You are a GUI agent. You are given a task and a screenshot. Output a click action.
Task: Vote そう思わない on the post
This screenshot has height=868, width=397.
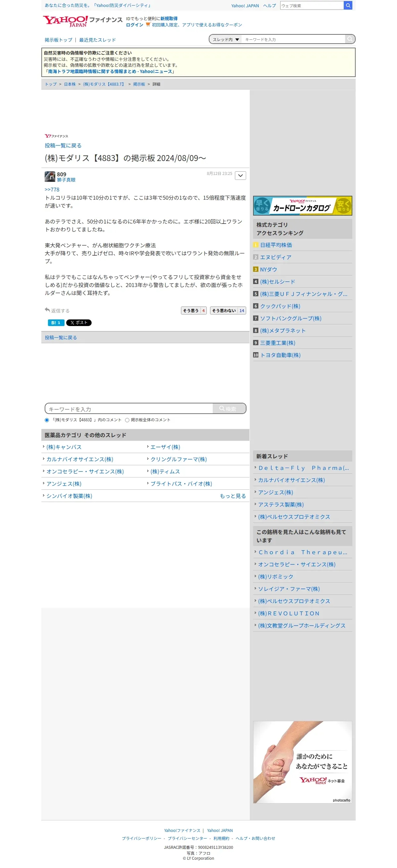coord(228,311)
